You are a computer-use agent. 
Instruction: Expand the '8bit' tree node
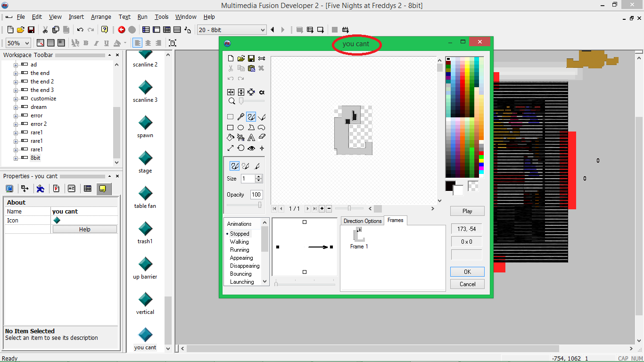point(16,158)
